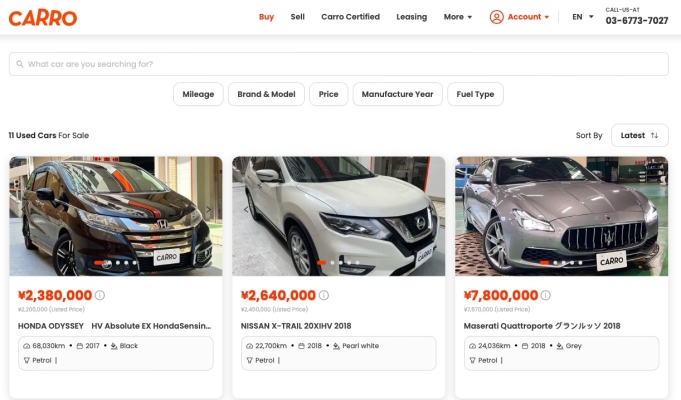Screen dimensions: 681x400
Task: Open the Manufacture Year filter
Action: click(x=397, y=94)
